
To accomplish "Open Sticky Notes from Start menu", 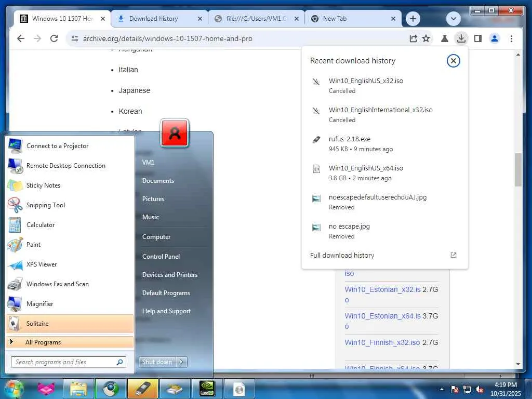I will 70,185.
